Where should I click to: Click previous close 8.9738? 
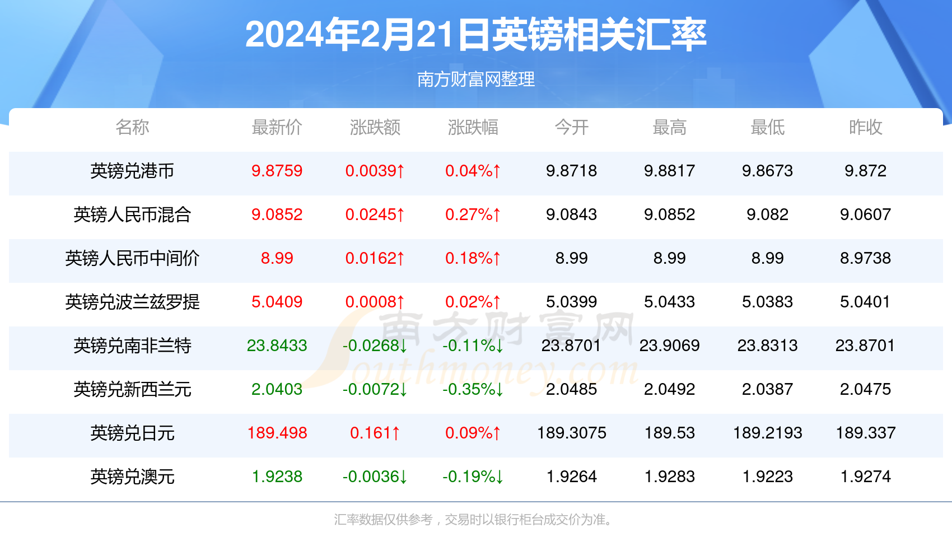coord(866,258)
